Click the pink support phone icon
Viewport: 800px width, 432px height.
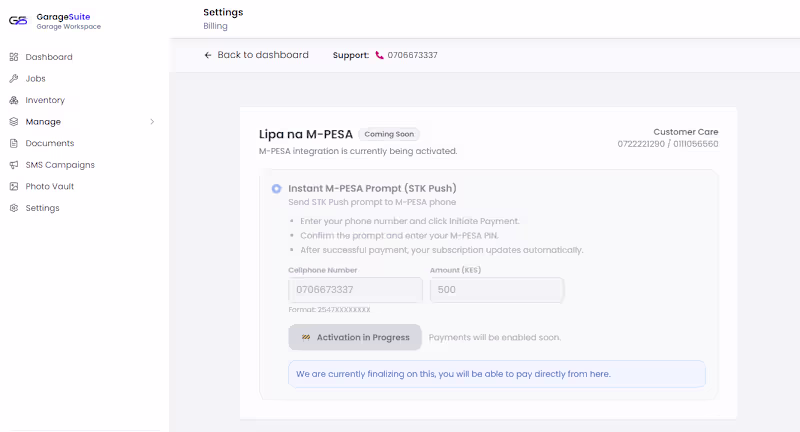coord(379,55)
